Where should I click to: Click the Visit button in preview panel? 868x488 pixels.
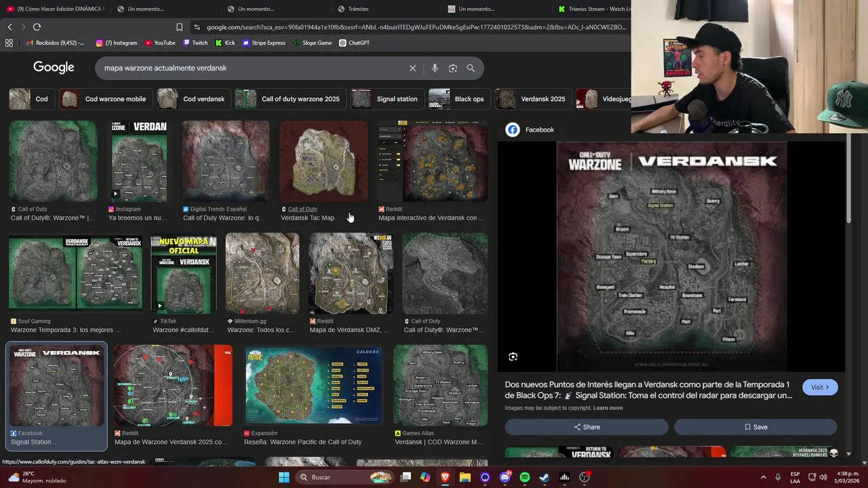pyautogui.click(x=820, y=387)
